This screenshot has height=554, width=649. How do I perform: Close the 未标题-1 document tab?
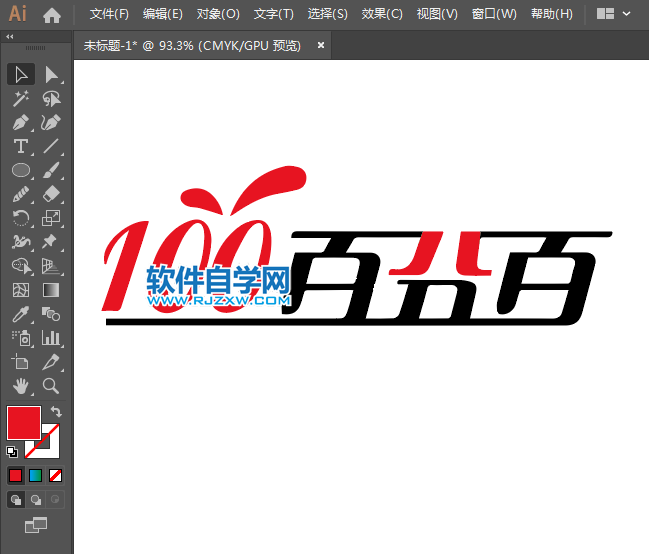(x=321, y=45)
